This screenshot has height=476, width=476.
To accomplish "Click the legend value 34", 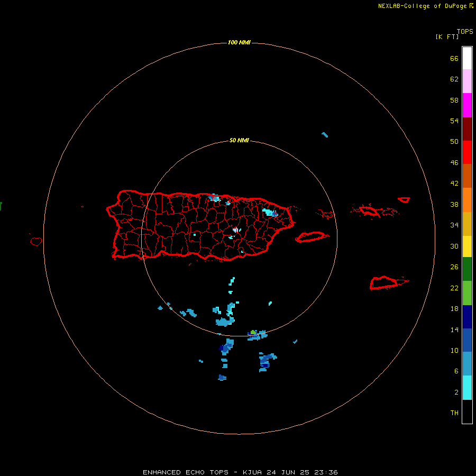I will [x=454, y=225].
